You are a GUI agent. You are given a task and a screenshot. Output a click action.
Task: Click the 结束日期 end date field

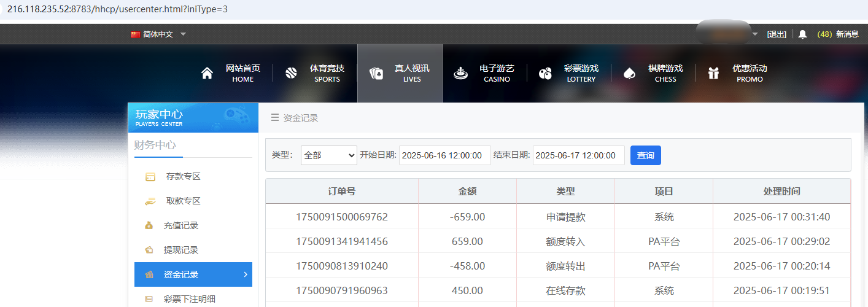click(x=578, y=155)
